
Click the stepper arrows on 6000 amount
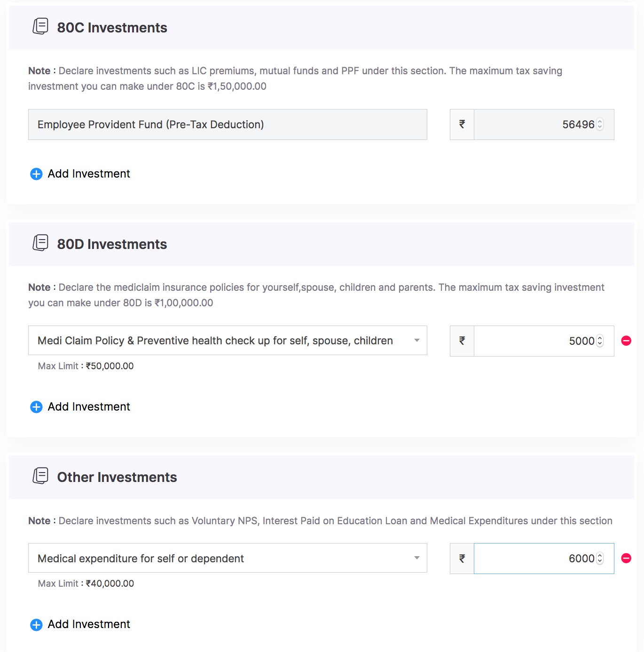(x=600, y=559)
